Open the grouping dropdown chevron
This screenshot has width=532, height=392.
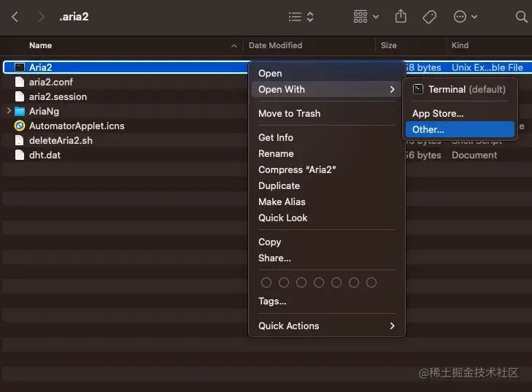click(x=376, y=17)
